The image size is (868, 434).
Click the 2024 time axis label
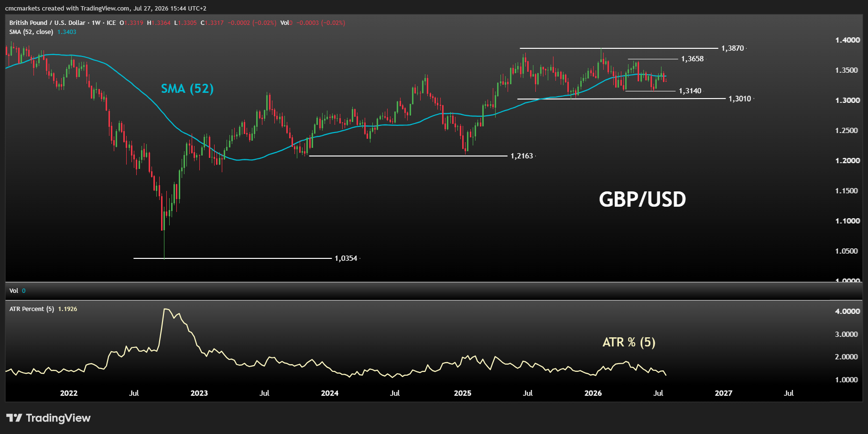tap(330, 393)
